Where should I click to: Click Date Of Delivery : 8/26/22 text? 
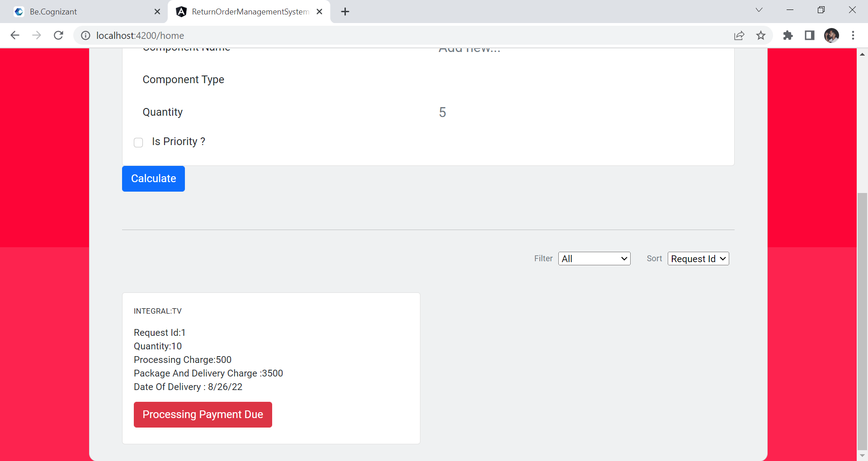point(188,387)
